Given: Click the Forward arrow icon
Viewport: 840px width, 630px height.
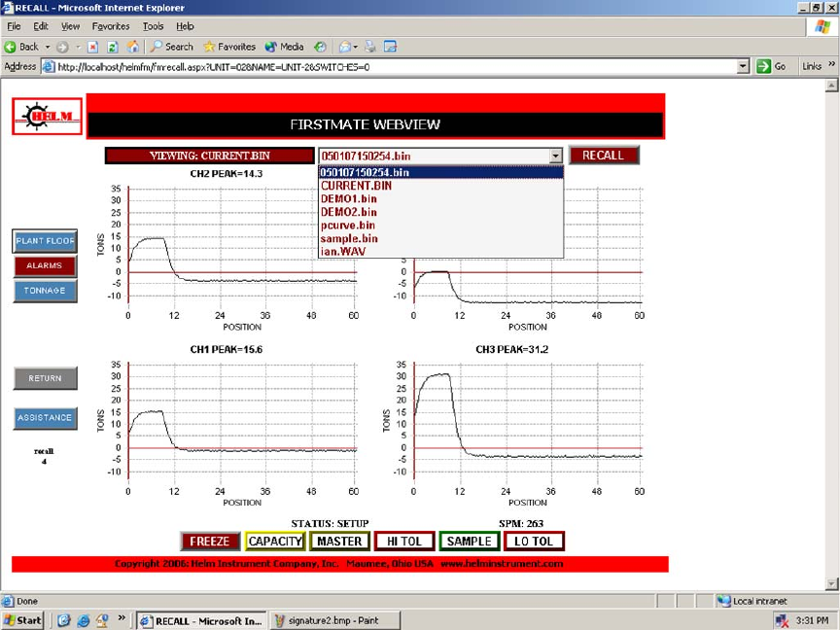Looking at the screenshot, I should (x=62, y=47).
